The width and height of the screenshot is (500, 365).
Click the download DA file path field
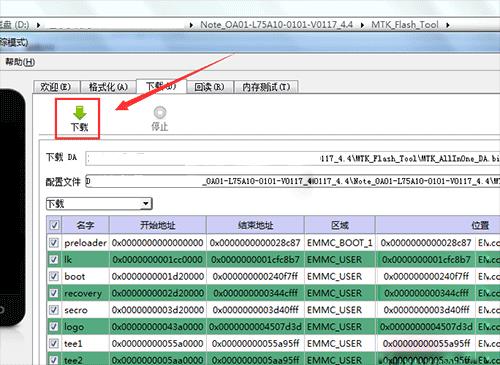click(293, 159)
